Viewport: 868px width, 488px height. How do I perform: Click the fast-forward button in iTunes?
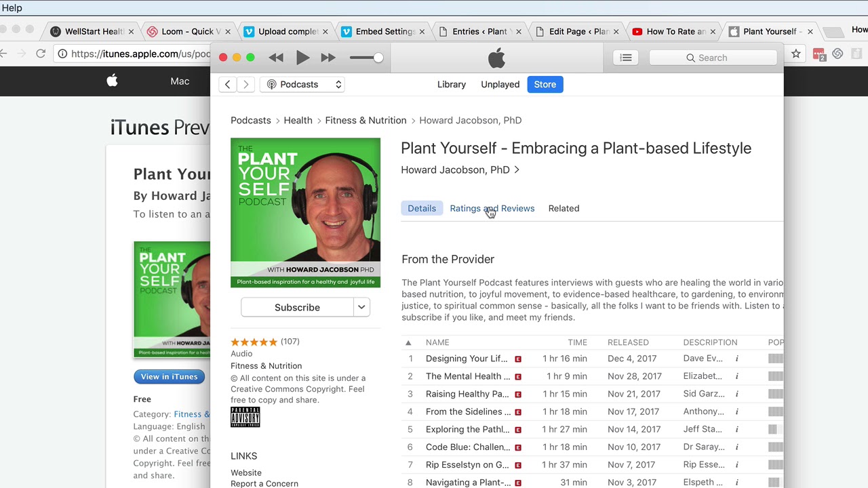(x=328, y=58)
